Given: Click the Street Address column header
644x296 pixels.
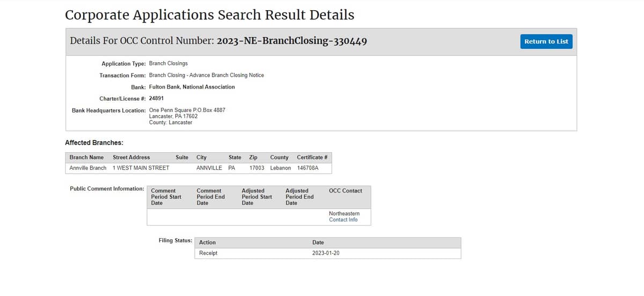Looking at the screenshot, I should tap(131, 157).
